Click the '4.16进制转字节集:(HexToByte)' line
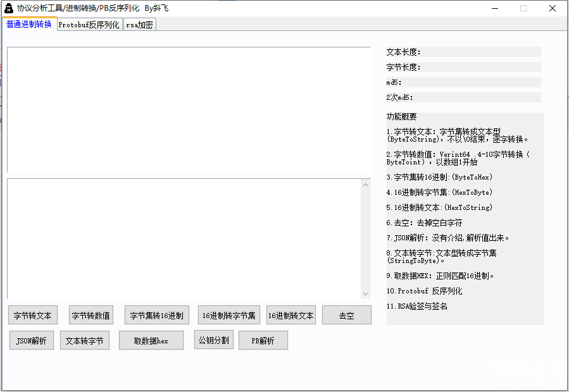This screenshot has height=392, width=569. [x=439, y=192]
